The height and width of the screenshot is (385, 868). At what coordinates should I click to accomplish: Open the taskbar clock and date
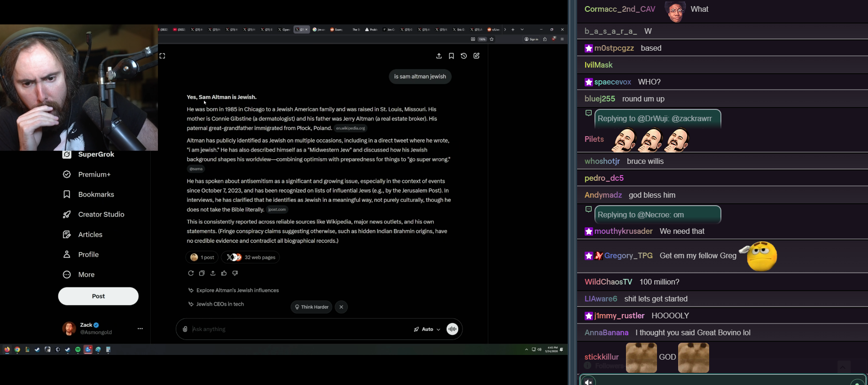(x=551, y=349)
